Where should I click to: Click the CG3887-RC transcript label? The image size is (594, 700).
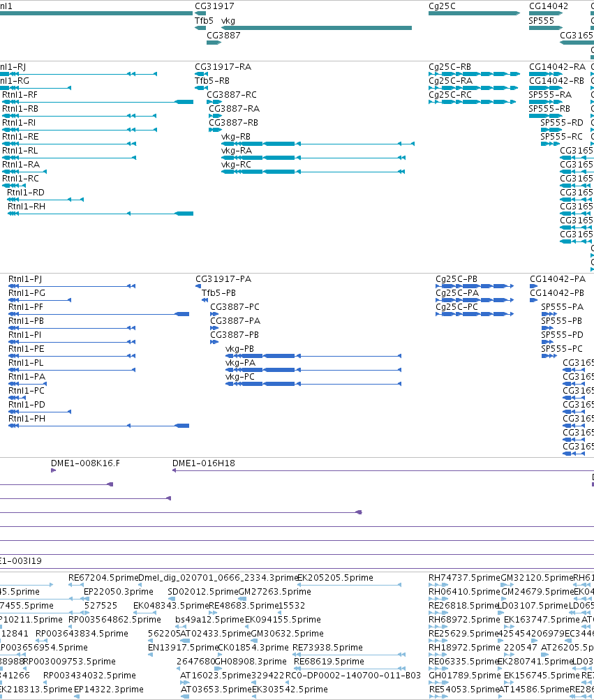point(232,95)
